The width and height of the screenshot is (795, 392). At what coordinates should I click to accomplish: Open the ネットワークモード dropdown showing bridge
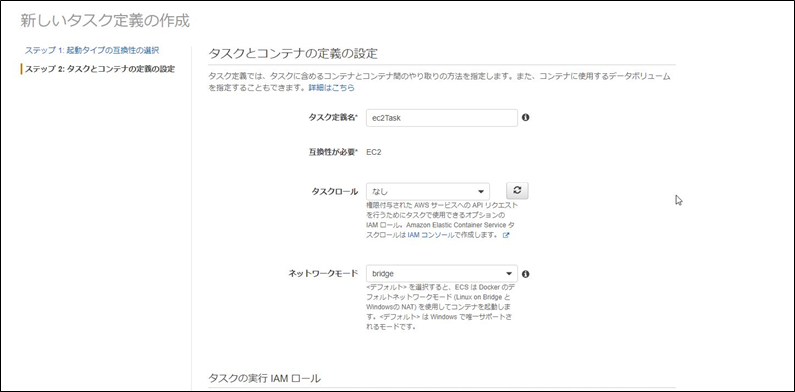(442, 273)
